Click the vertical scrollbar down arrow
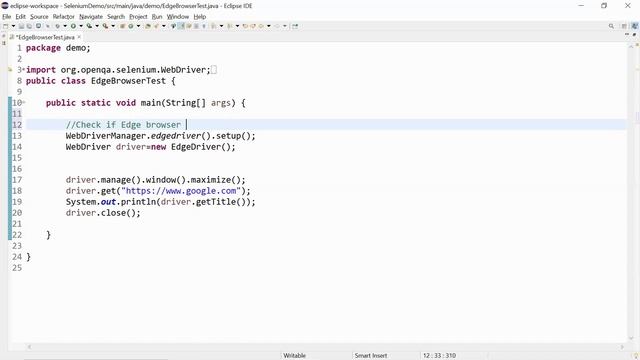This screenshot has width=640, height=360. point(632,338)
